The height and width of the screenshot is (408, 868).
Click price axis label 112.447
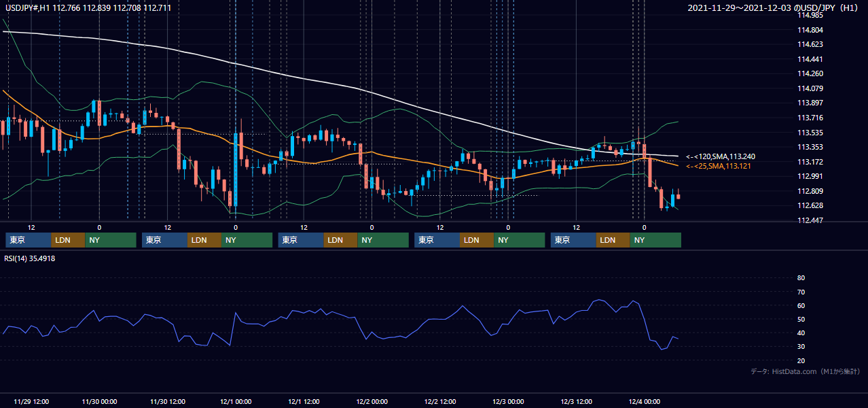pos(810,220)
